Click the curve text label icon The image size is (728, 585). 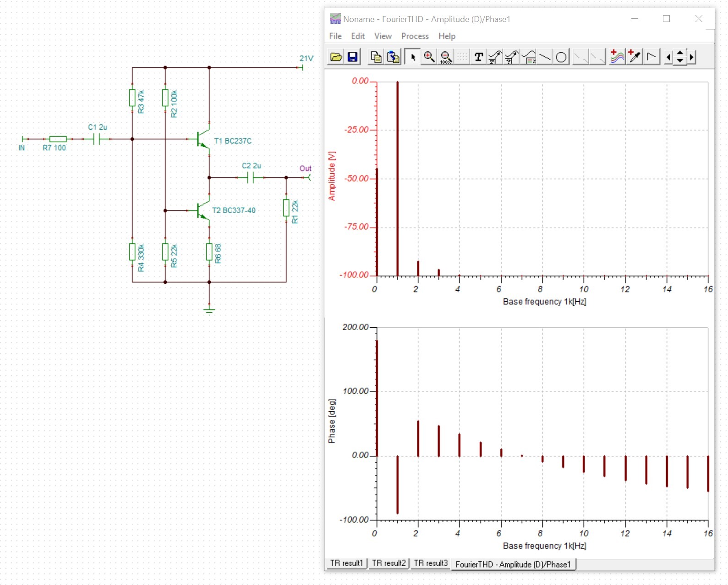point(495,57)
